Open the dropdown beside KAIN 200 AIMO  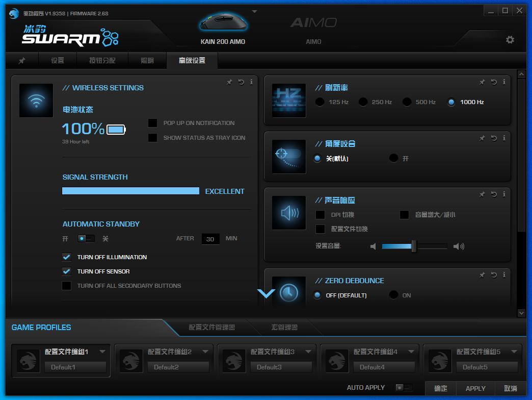[x=253, y=11]
